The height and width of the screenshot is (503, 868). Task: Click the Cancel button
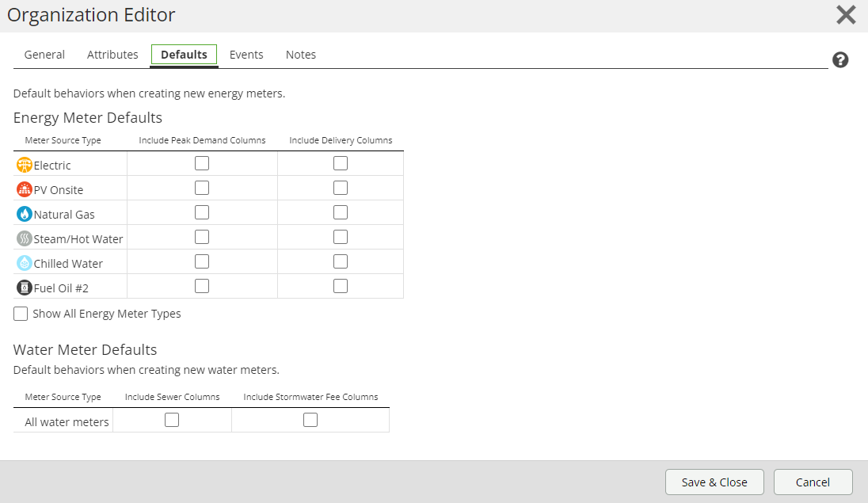point(813,482)
